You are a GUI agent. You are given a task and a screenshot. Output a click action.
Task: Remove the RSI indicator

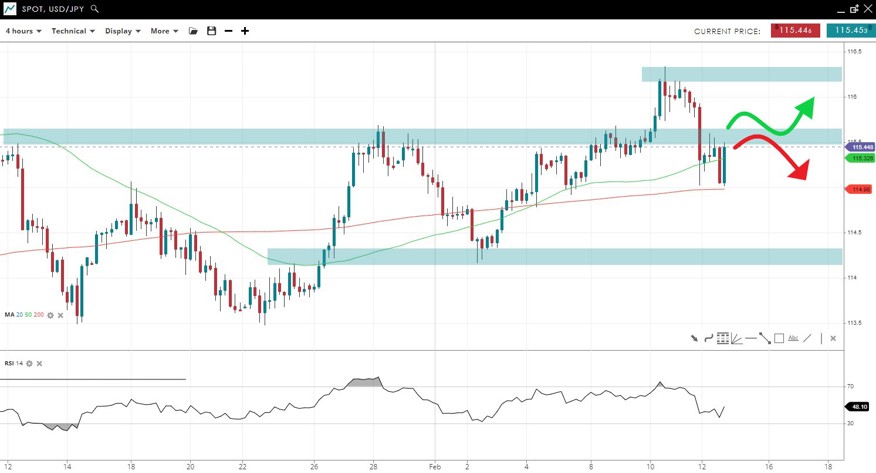[x=40, y=364]
